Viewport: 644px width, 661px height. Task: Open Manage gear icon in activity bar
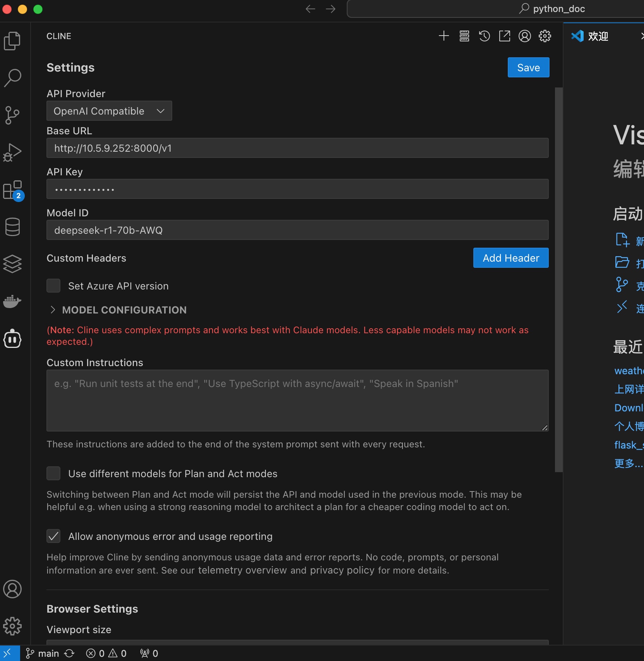click(x=12, y=626)
